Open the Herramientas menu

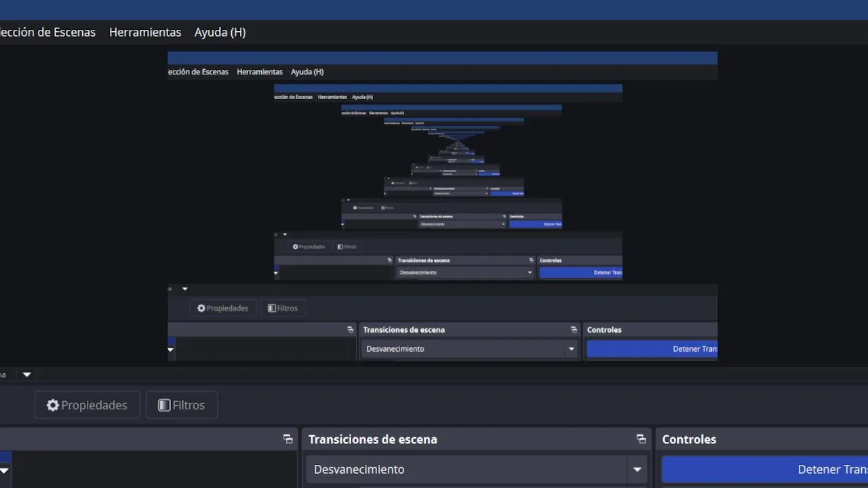coord(145,32)
